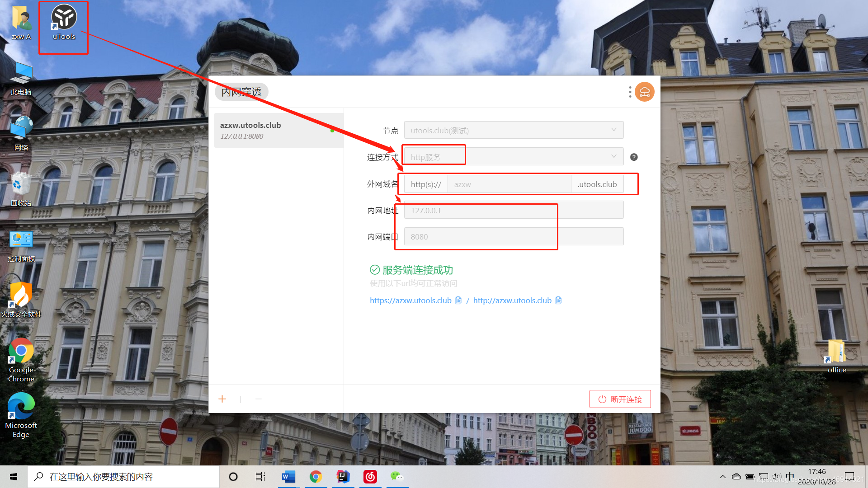The image size is (868, 488).
Task: Open the 控制面板 desktop icon
Action: (x=21, y=245)
